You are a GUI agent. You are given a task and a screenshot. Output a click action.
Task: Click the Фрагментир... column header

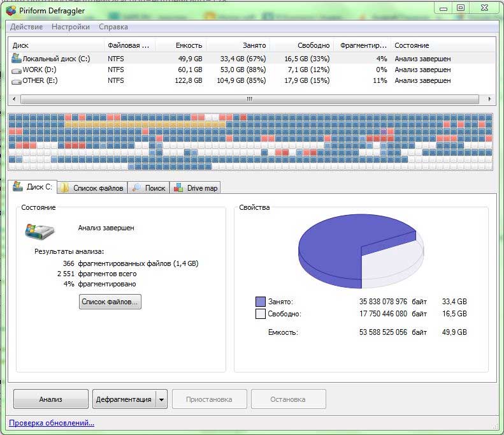(363, 45)
